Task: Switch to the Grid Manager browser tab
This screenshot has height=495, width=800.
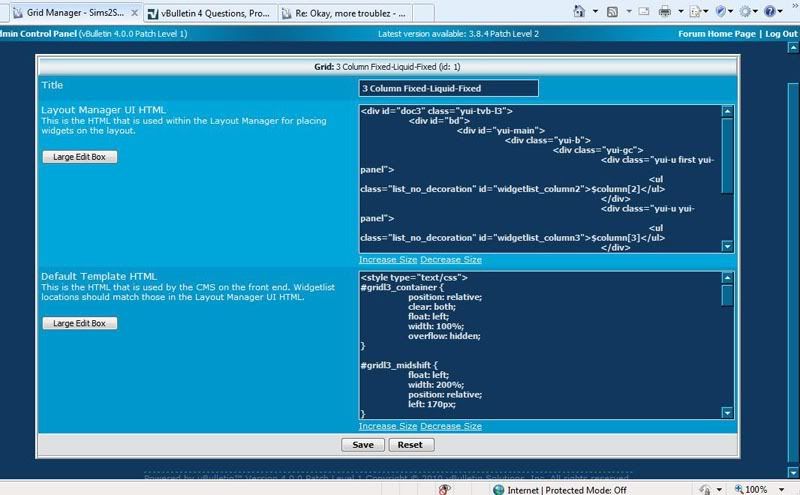Action: pyautogui.click(x=68, y=14)
